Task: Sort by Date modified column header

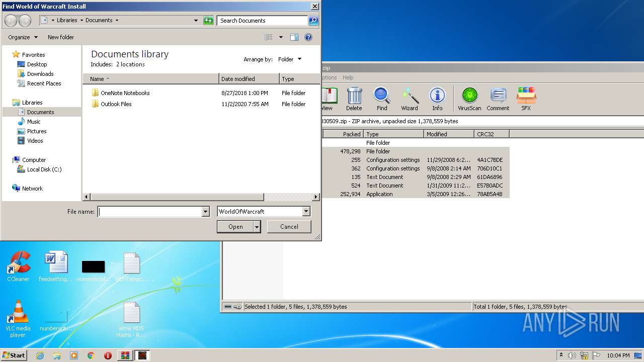Action: pyautogui.click(x=250, y=79)
